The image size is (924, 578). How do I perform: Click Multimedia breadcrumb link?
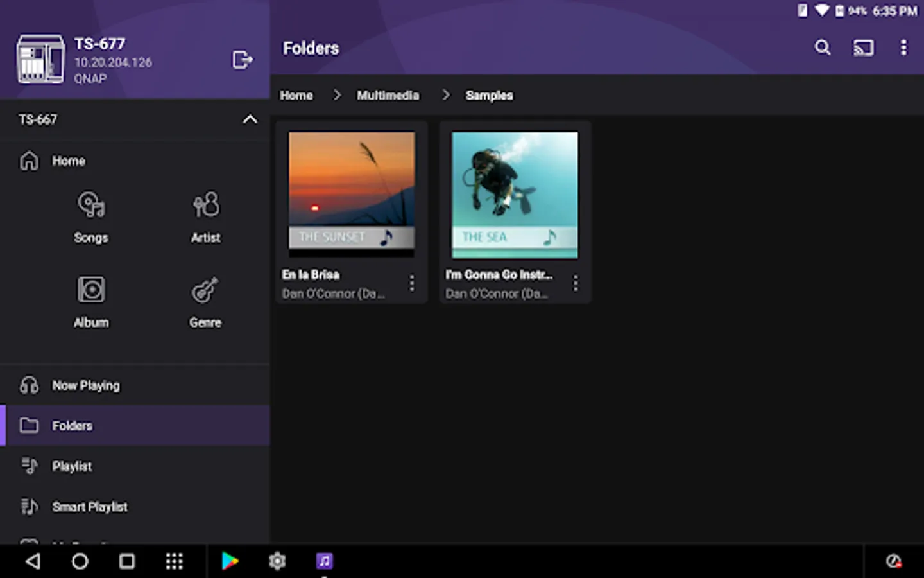tap(388, 95)
